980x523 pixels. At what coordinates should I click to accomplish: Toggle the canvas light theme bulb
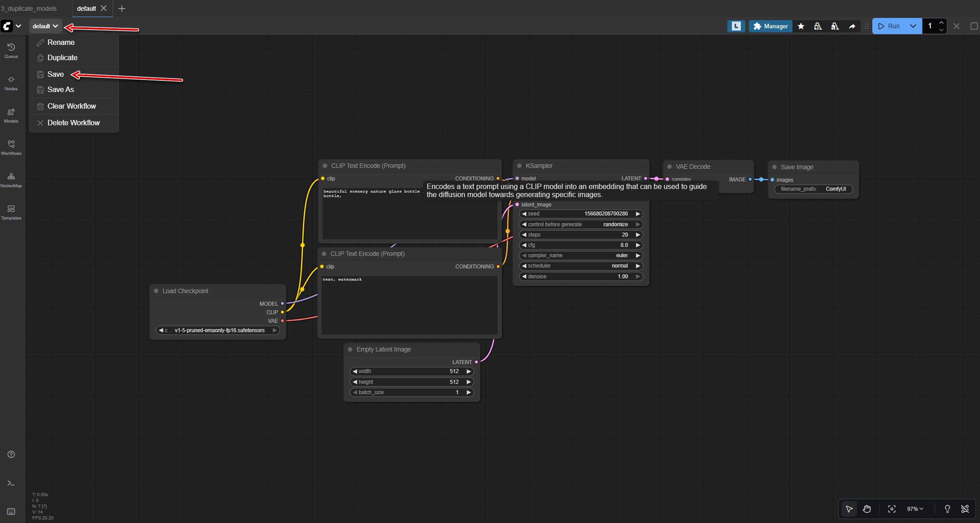point(947,509)
